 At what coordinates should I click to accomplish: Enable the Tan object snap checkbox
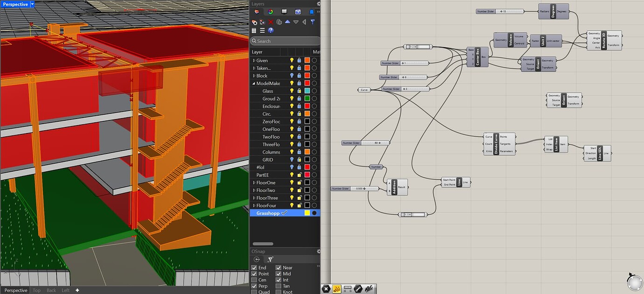(x=279, y=286)
